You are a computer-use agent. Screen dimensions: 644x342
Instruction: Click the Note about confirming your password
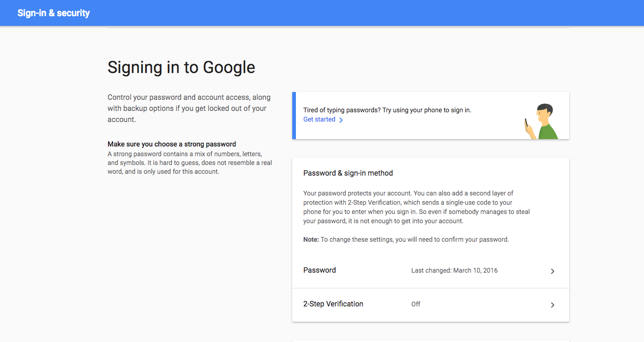[x=406, y=239]
